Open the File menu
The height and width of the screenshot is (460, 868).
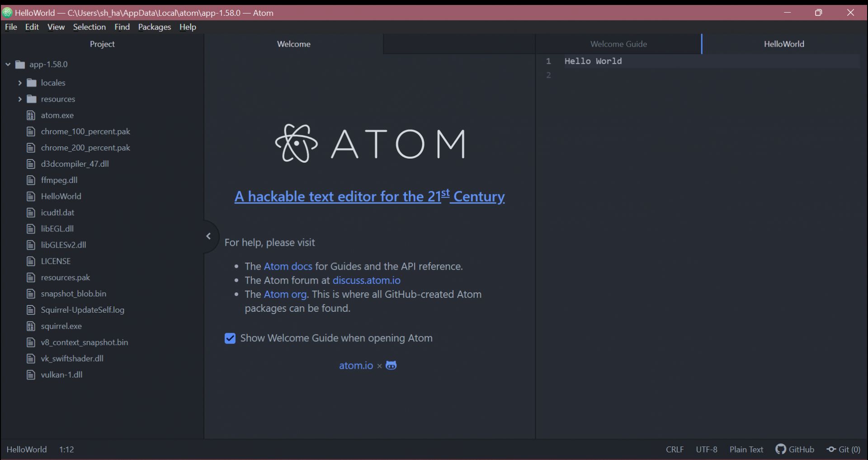pyautogui.click(x=11, y=27)
